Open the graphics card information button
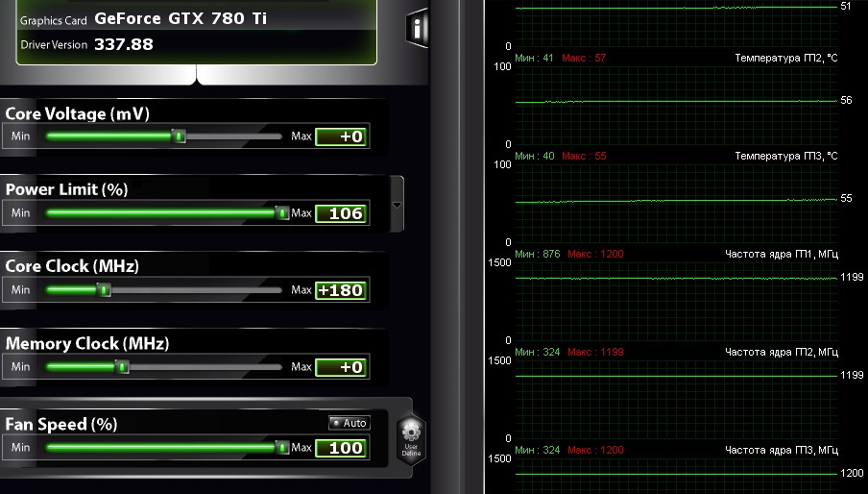 coord(418,27)
